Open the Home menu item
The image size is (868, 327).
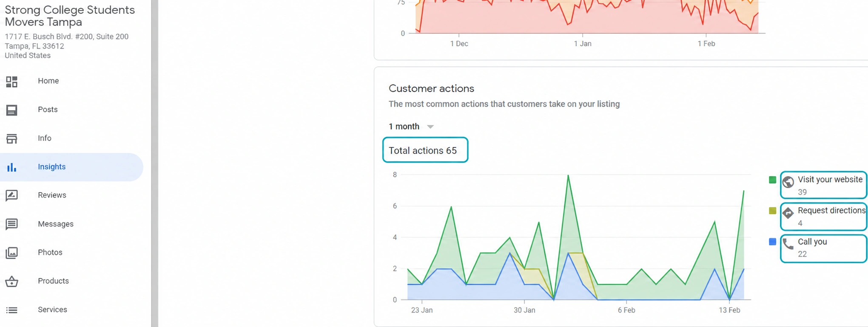48,81
